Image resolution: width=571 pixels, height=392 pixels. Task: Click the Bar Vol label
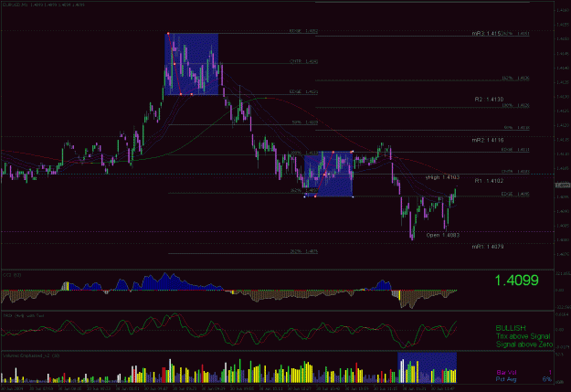click(x=506, y=372)
